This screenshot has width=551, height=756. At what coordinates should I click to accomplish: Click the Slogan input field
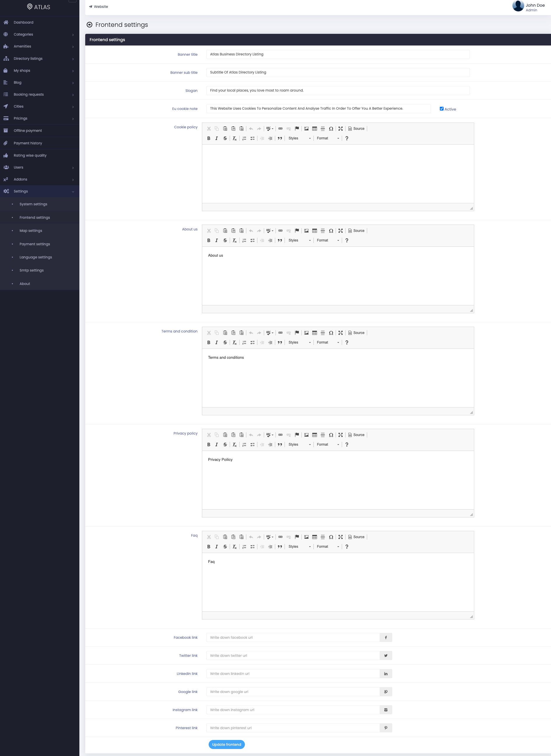point(338,90)
